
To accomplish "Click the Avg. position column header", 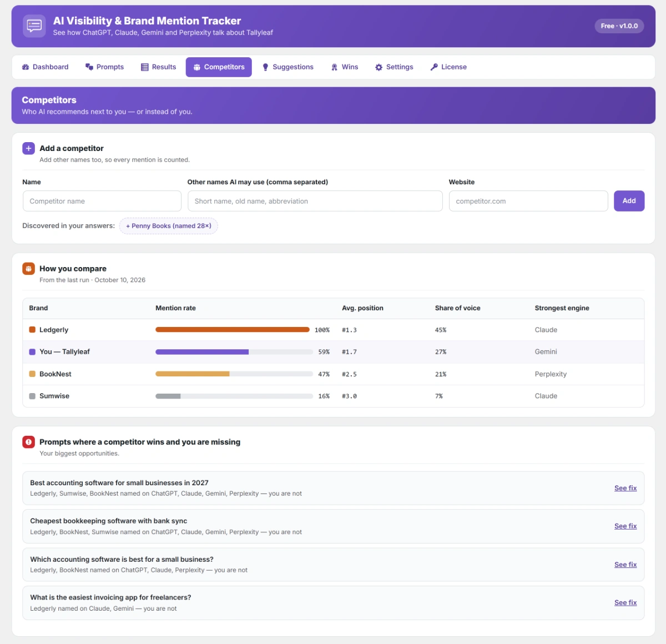I will 362,308.
